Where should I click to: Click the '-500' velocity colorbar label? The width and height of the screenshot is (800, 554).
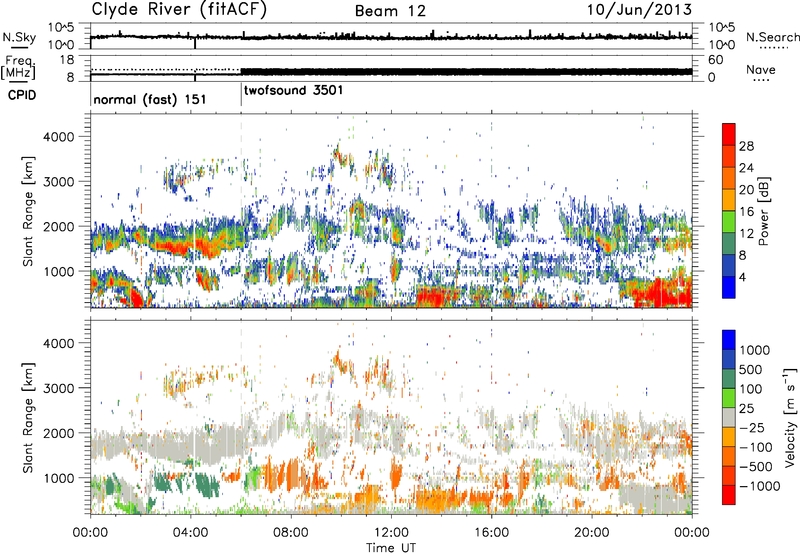755,467
